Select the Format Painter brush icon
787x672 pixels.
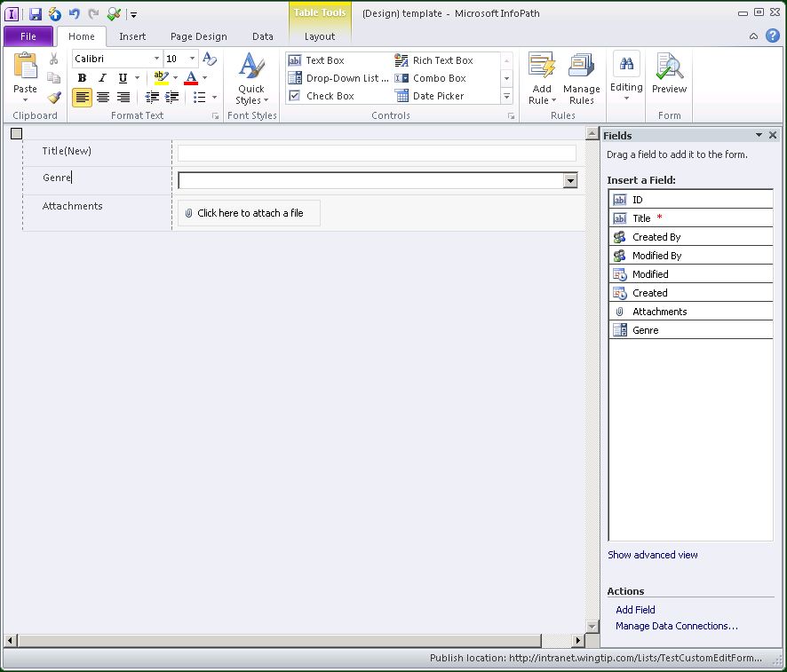tap(54, 98)
